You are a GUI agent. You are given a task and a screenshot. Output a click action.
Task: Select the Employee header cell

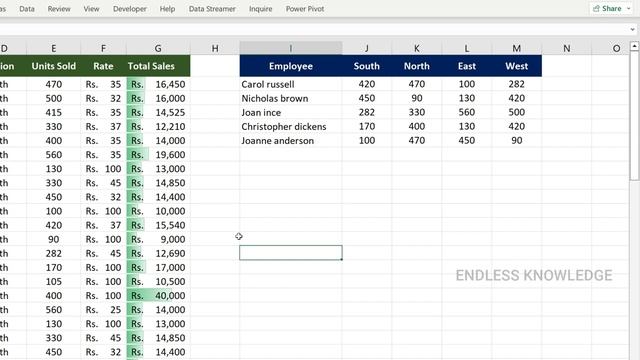(x=291, y=66)
